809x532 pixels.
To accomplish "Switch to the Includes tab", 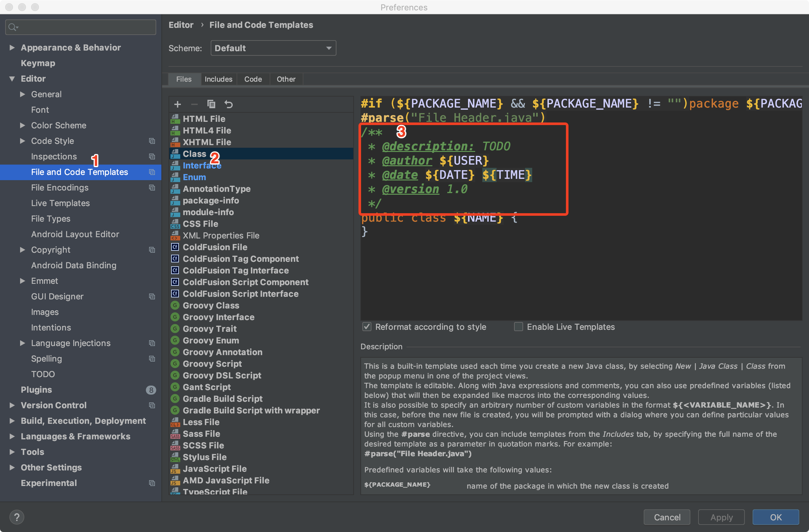I will click(x=218, y=79).
